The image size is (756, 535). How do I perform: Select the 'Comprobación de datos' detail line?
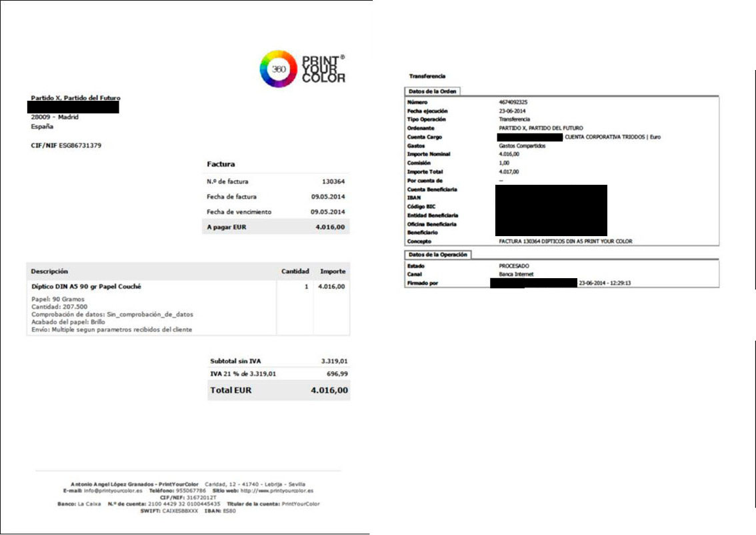(113, 315)
